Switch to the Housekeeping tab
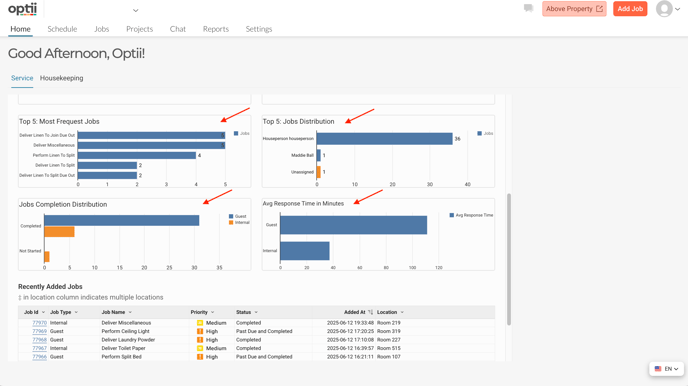Viewport: 688px width, 386px height. (61, 78)
